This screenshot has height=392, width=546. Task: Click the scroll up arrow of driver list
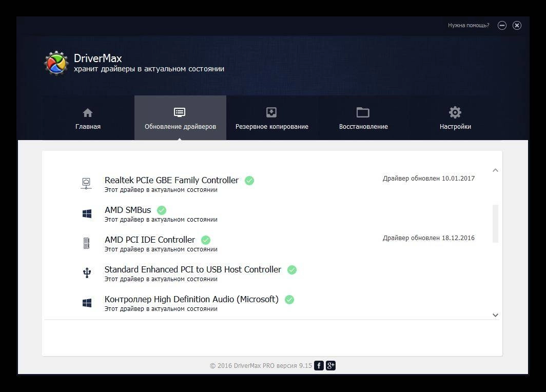tap(496, 170)
